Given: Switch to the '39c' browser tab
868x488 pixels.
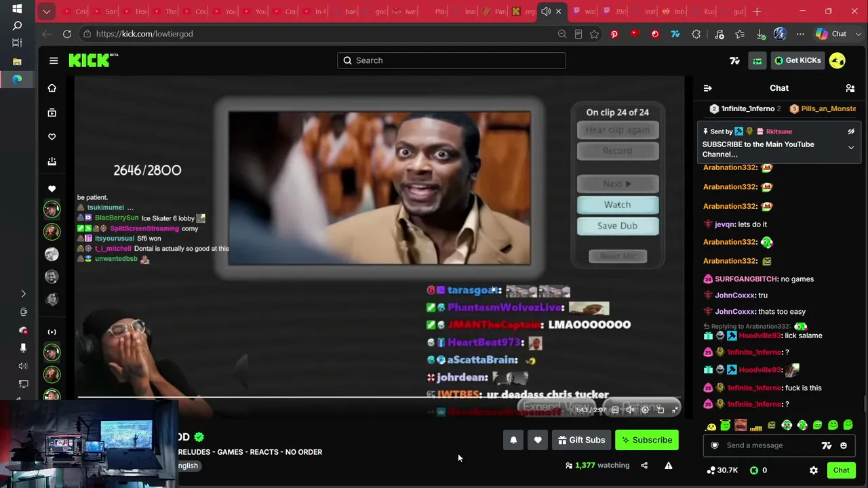Looking at the screenshot, I should click(614, 12).
